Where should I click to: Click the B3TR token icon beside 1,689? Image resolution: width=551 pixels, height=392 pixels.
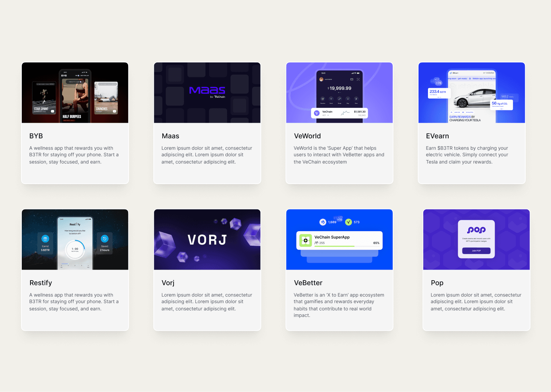[x=323, y=222]
